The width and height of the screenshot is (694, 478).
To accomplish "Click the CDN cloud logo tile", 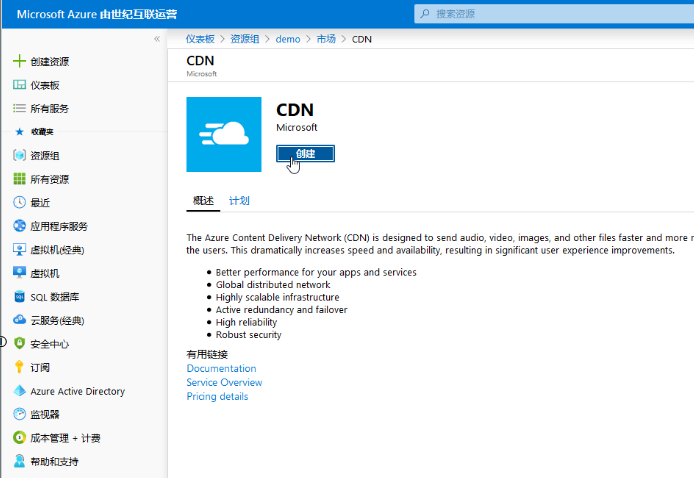I will pyautogui.click(x=224, y=134).
